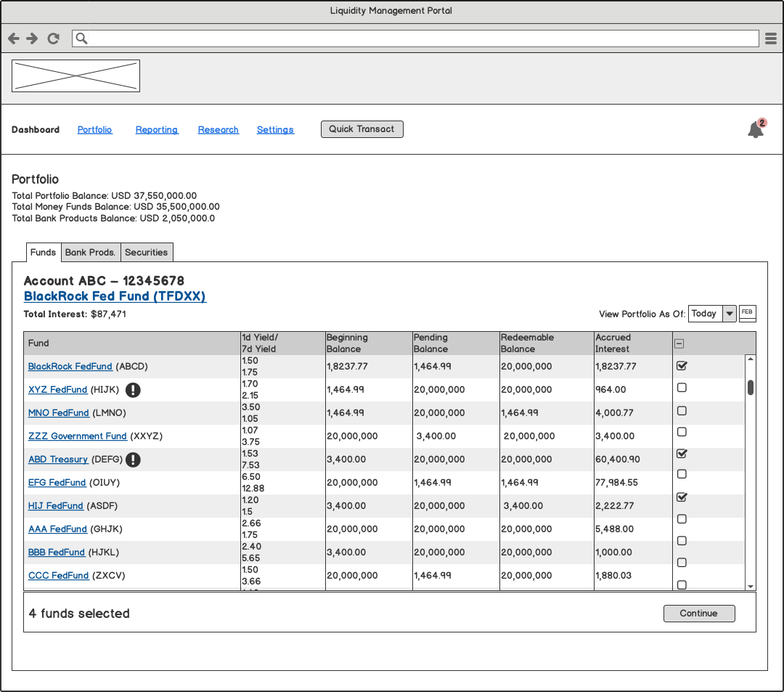Viewport: 784px width, 692px height.
Task: Click the table scrollbar up arrow
Action: [750, 359]
